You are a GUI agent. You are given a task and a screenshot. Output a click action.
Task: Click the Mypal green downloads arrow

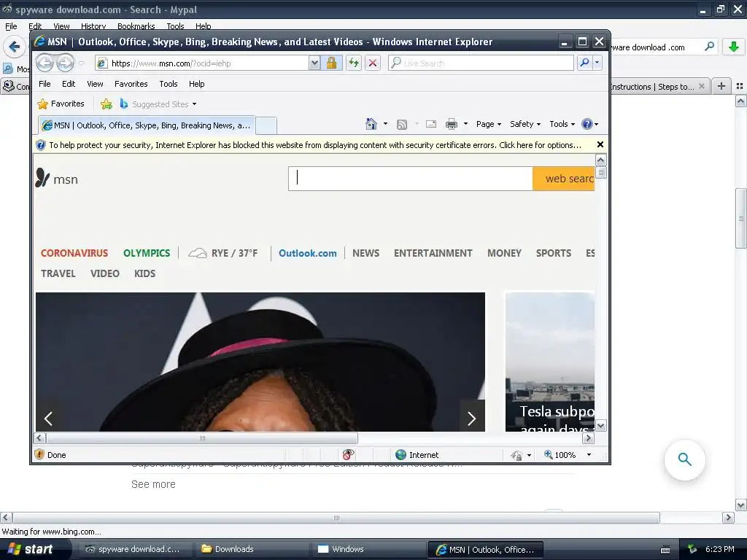point(734,47)
